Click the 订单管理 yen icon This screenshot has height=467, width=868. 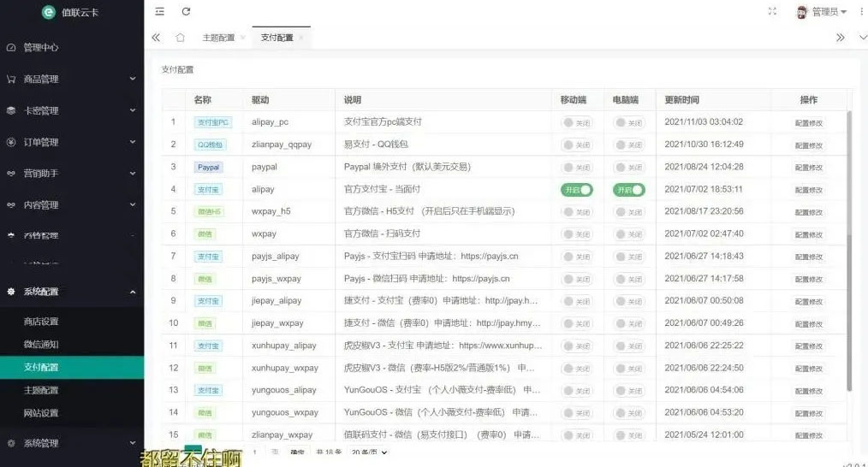point(11,142)
